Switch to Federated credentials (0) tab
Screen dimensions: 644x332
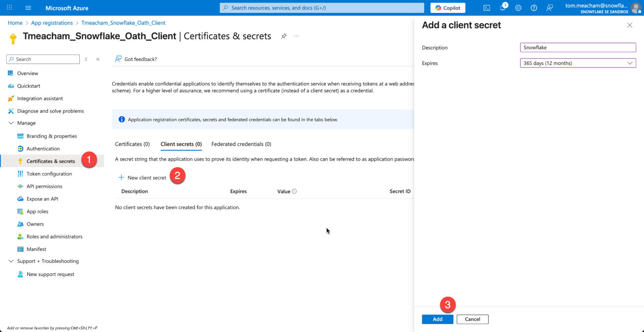tap(241, 144)
